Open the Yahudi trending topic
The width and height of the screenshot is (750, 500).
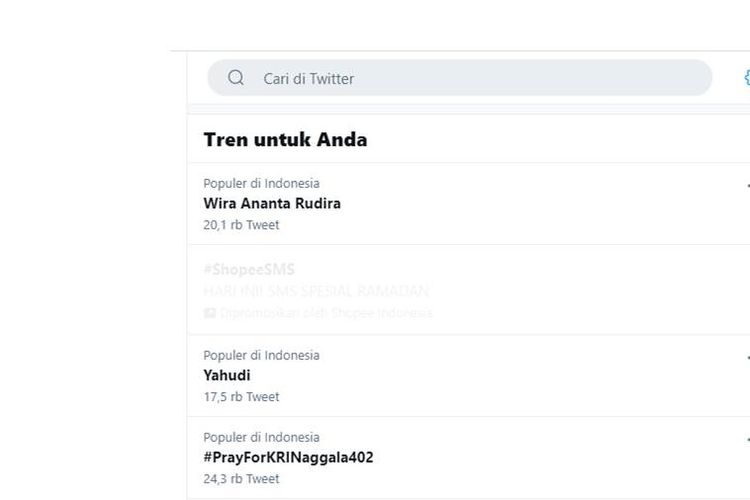tap(227, 375)
